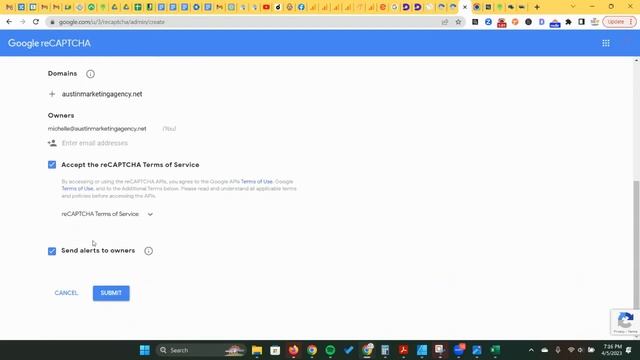
Task: Open the Extensions puzzle-piece menu
Action: coord(568,22)
